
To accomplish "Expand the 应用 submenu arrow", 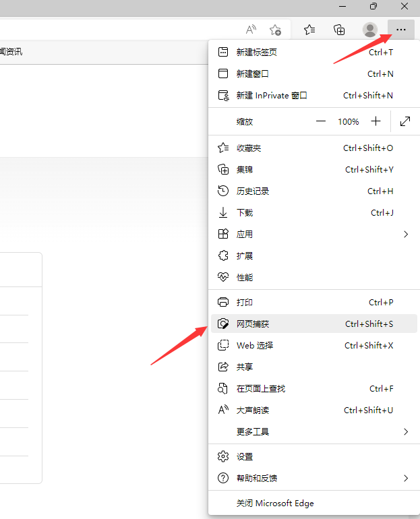I will [406, 234].
